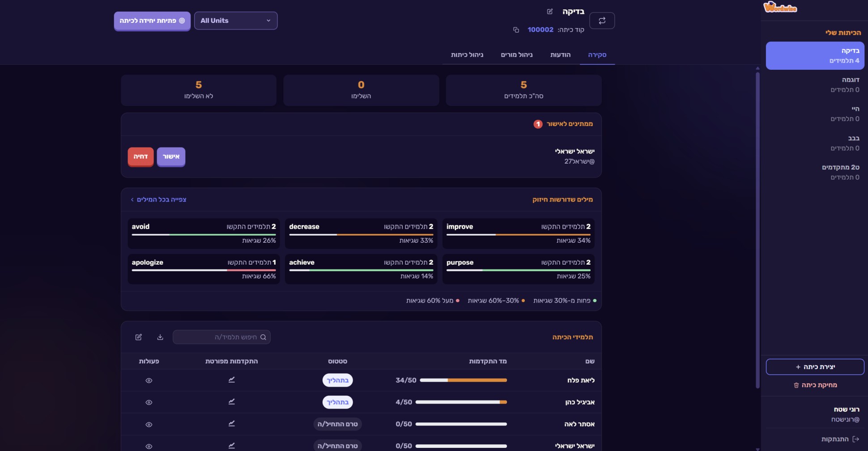View student ליאת פלח via eye icon
Screen dimensions: 868x451
[x=149, y=380]
